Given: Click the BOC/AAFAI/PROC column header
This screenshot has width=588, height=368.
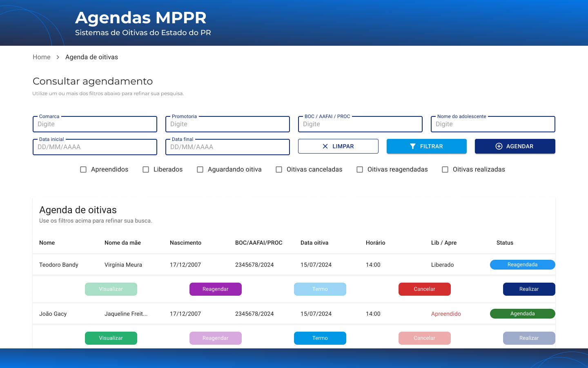Looking at the screenshot, I should (x=259, y=243).
